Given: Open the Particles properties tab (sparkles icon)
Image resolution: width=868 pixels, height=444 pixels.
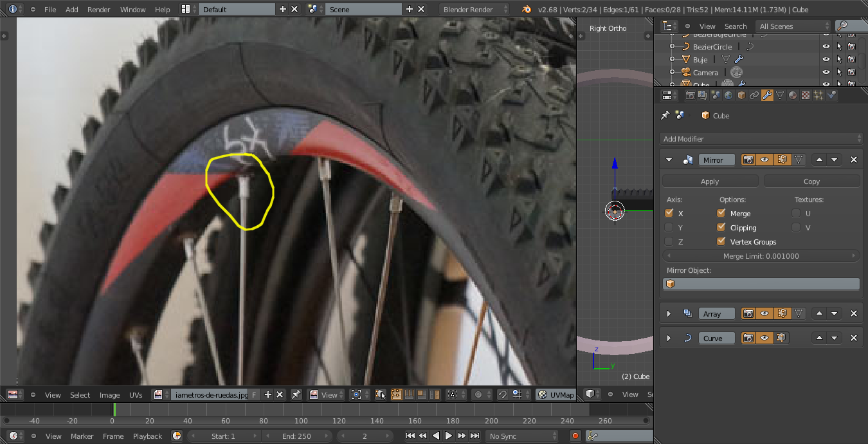Looking at the screenshot, I should coord(818,95).
